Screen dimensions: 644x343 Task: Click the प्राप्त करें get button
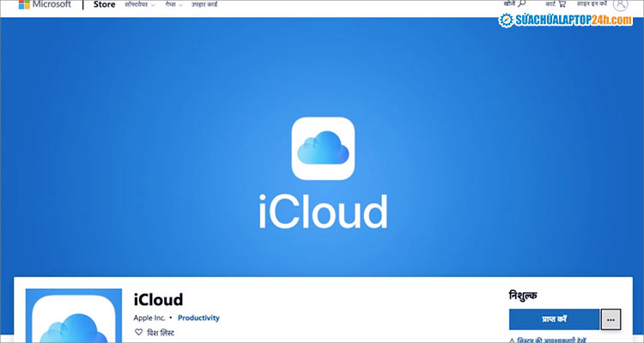click(554, 319)
